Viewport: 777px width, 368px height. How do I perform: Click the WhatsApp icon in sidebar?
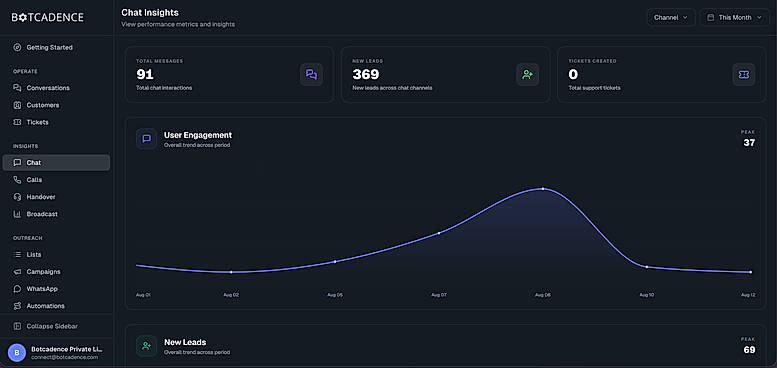17,289
